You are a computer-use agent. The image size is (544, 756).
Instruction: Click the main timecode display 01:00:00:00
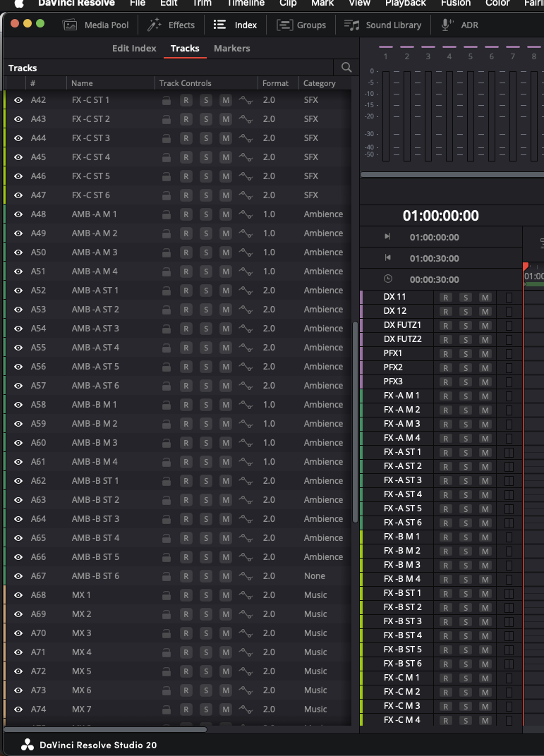coord(441,216)
